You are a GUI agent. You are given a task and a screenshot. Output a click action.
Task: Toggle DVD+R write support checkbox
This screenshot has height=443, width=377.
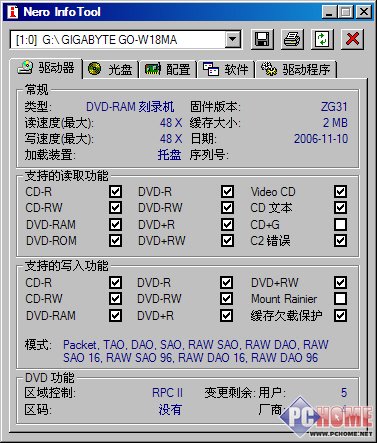click(x=226, y=315)
